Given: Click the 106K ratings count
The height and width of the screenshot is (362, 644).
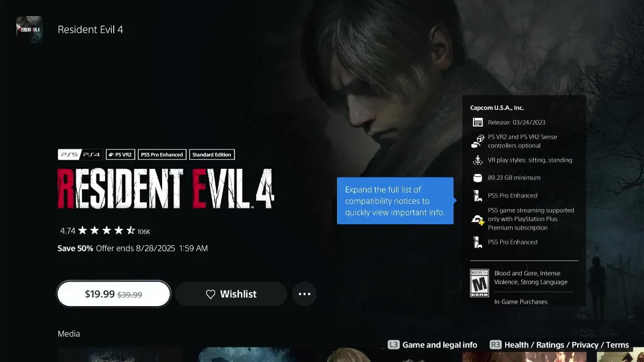Looking at the screenshot, I should tap(144, 232).
